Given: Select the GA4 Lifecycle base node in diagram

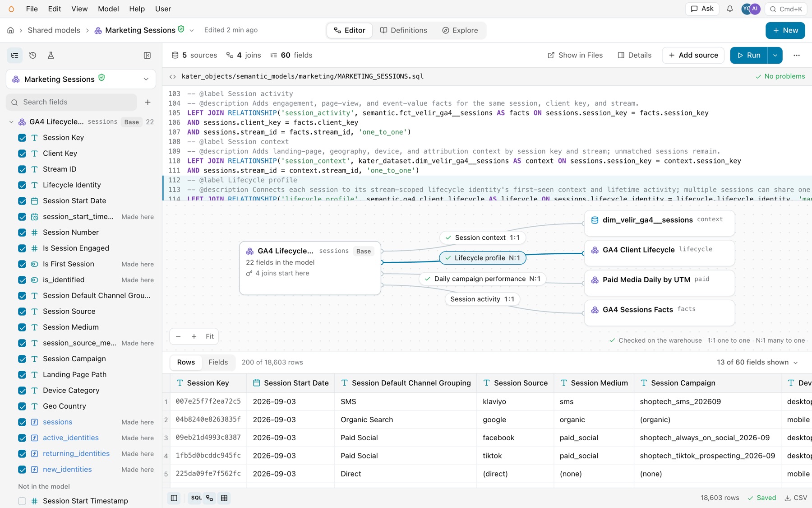Looking at the screenshot, I should 310,268.
